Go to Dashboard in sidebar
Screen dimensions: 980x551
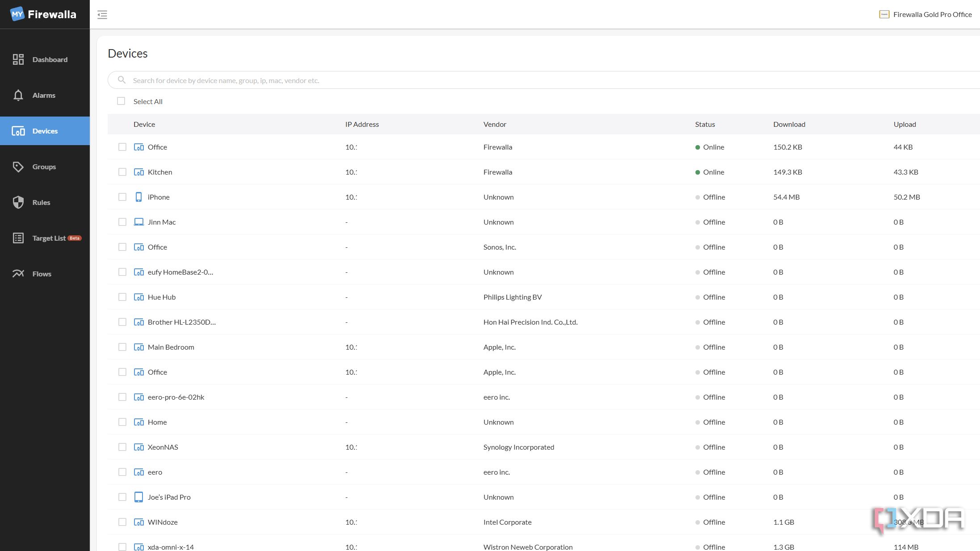pyautogui.click(x=45, y=59)
